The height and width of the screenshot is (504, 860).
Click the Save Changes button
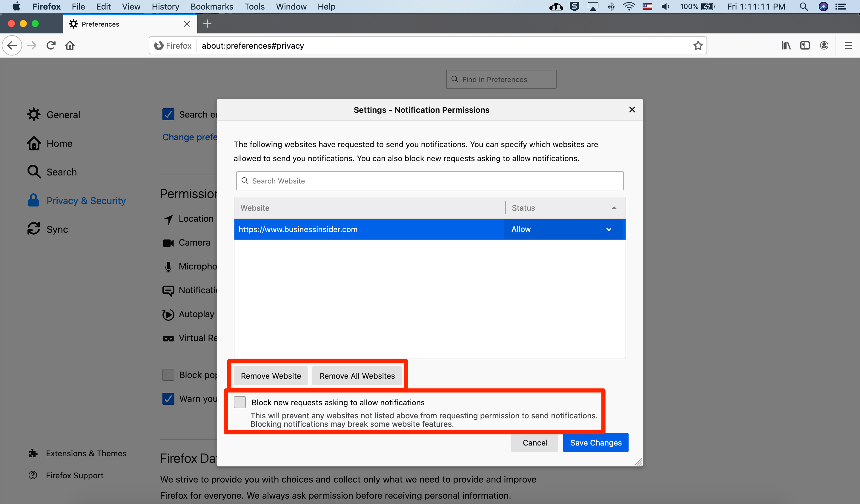click(x=596, y=443)
